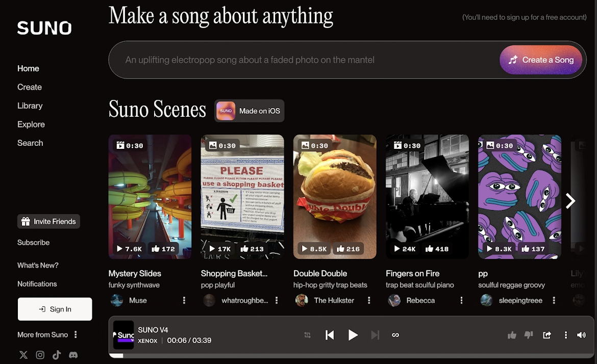The height and width of the screenshot is (364, 597).
Task: Play the SUNO V4 track
Action: (x=353, y=335)
